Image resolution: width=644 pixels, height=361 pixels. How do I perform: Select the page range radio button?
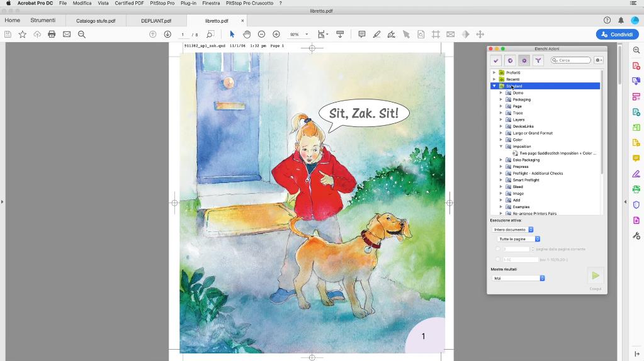498,260
